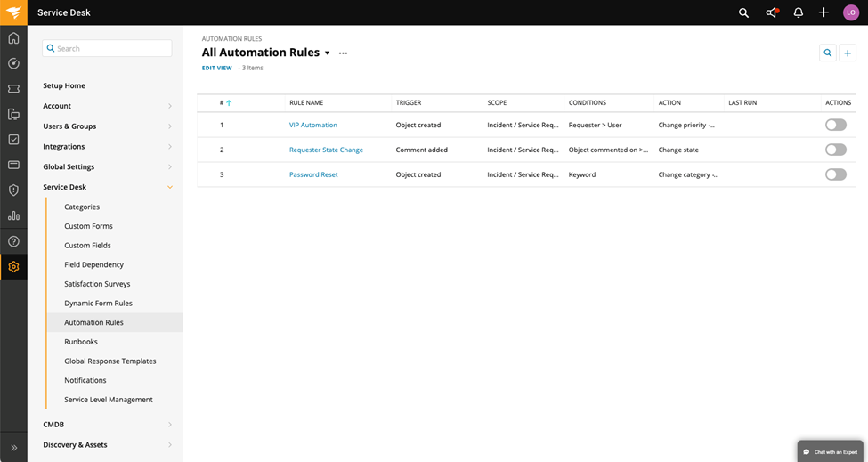868x462 pixels.
Task: Click the LAST RUN column header
Action: pyautogui.click(x=742, y=103)
